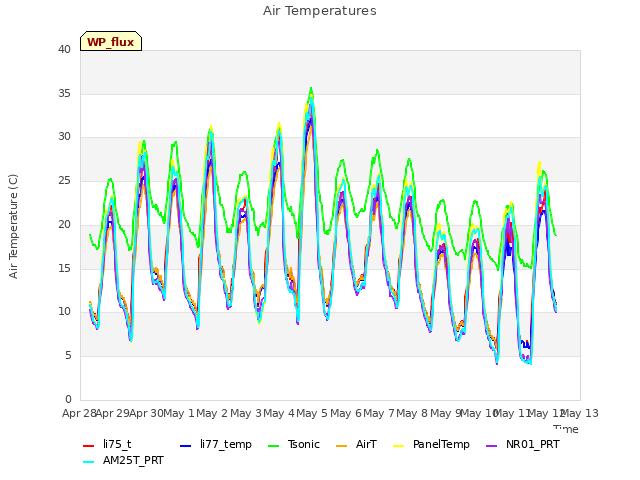Select the NR01_PRT legend label
Viewport: 640px width, 480px height.
533,444
